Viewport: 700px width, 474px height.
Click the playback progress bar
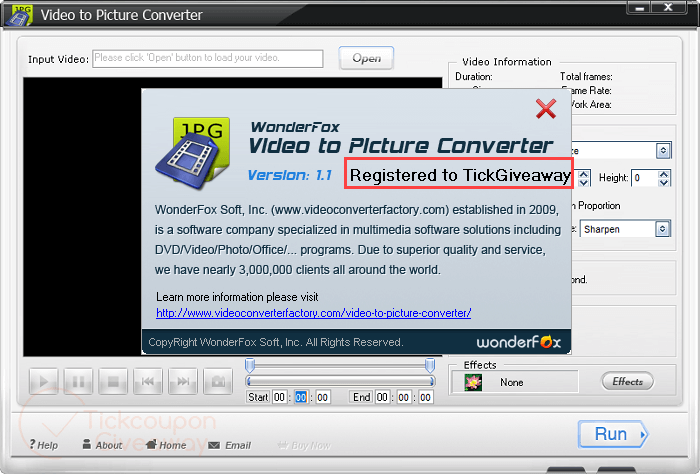coord(340,381)
